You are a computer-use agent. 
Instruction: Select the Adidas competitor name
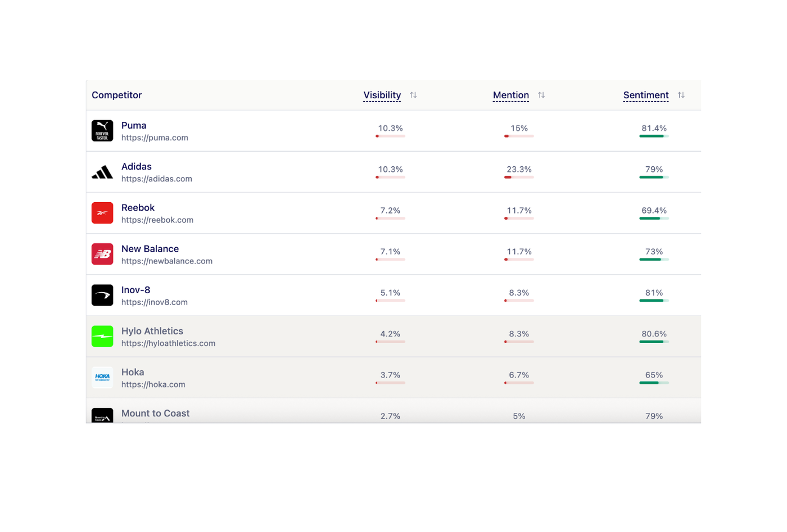click(137, 166)
